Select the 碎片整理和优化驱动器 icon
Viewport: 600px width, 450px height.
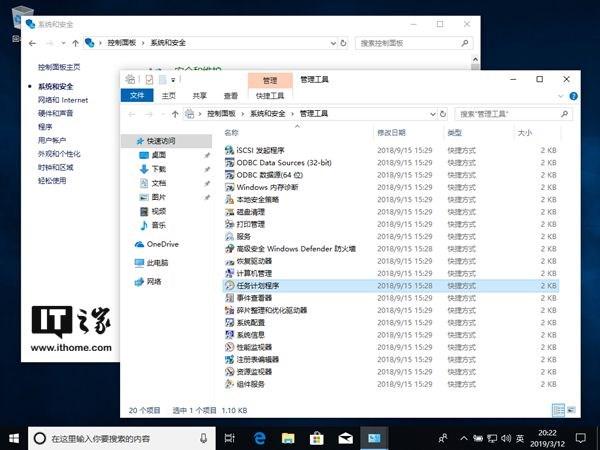click(229, 310)
